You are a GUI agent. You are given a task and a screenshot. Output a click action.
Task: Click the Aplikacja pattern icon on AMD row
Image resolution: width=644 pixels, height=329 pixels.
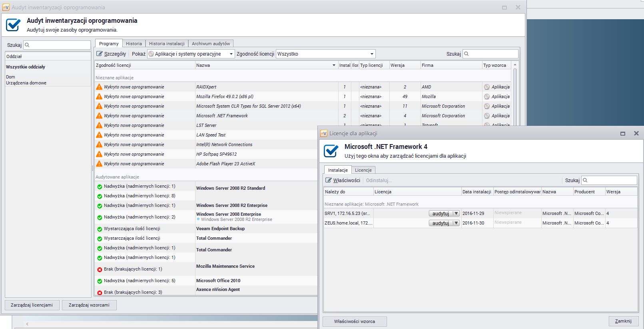tap(486, 87)
